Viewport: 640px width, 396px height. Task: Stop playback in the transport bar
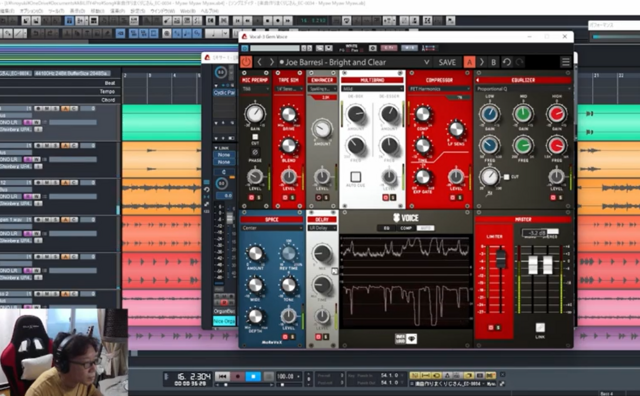pos(253,376)
